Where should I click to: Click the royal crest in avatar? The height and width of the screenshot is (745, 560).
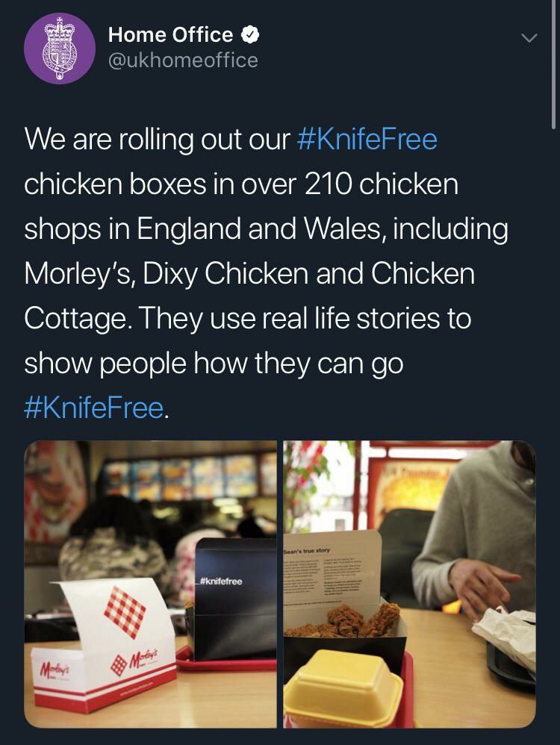[60, 49]
